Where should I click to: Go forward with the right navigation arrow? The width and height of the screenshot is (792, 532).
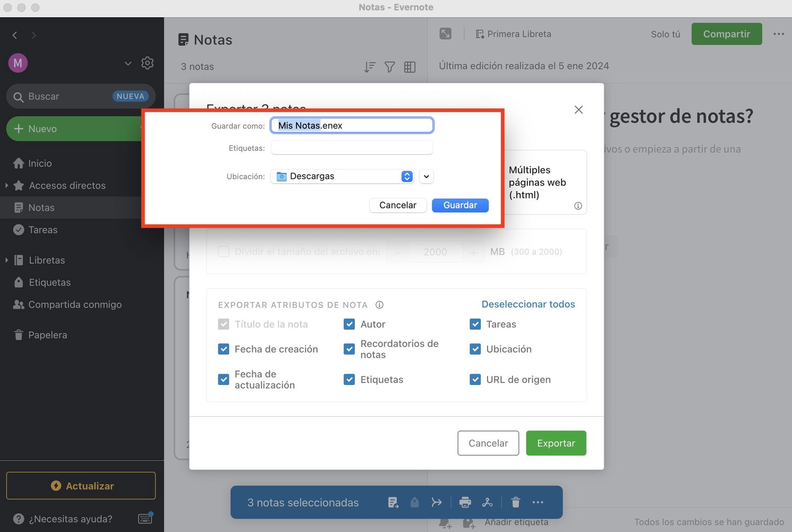pos(34,35)
